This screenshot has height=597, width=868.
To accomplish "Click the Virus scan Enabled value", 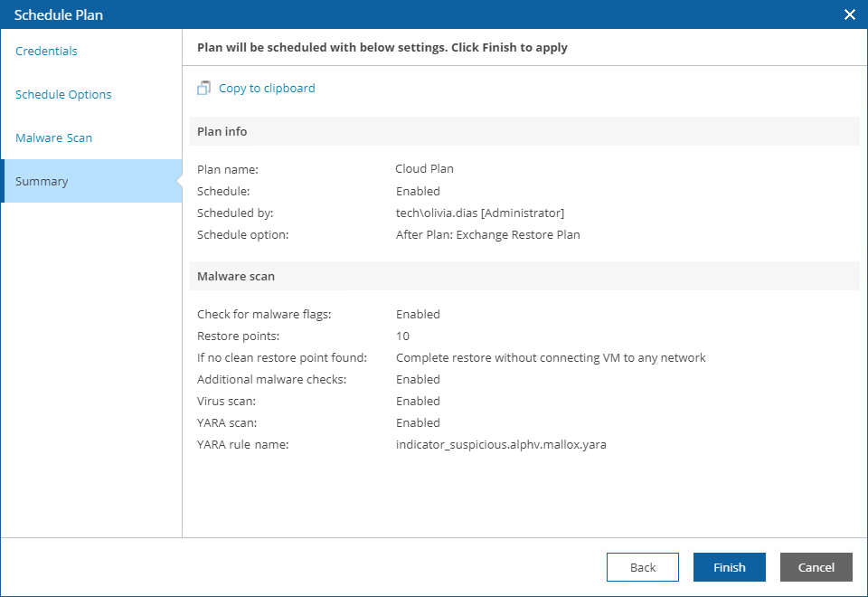I will 418,401.
